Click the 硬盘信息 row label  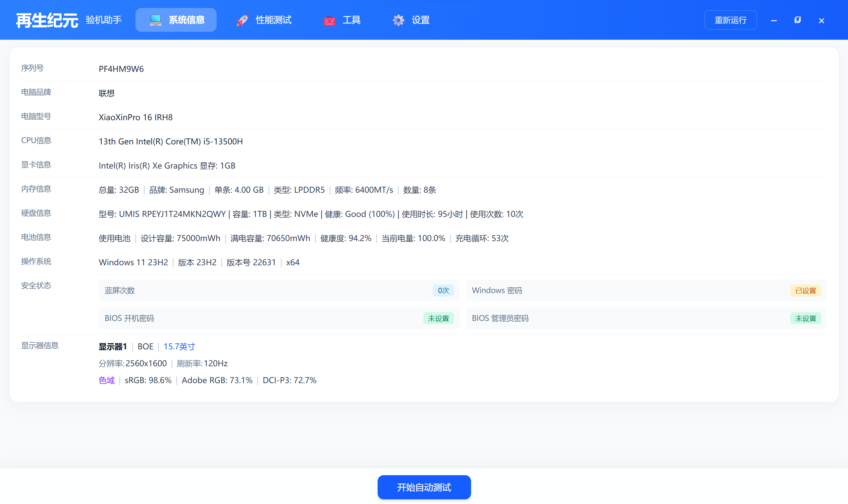point(36,213)
